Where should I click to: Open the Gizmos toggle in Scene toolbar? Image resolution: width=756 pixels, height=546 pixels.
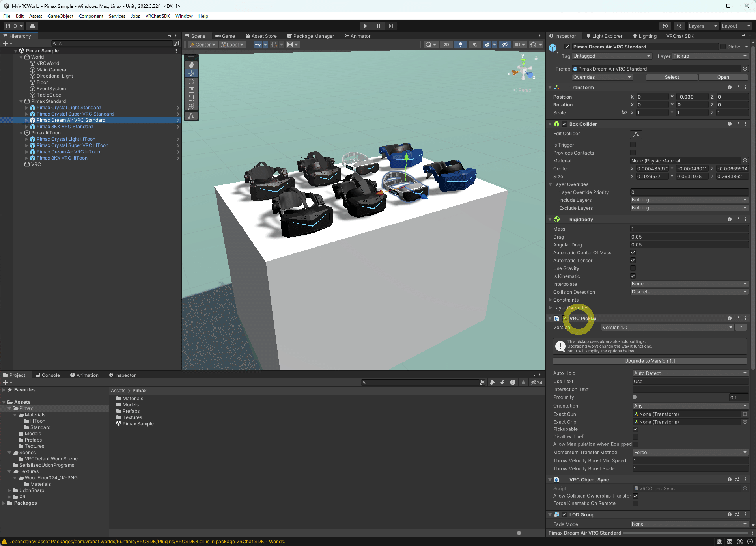(x=533, y=45)
